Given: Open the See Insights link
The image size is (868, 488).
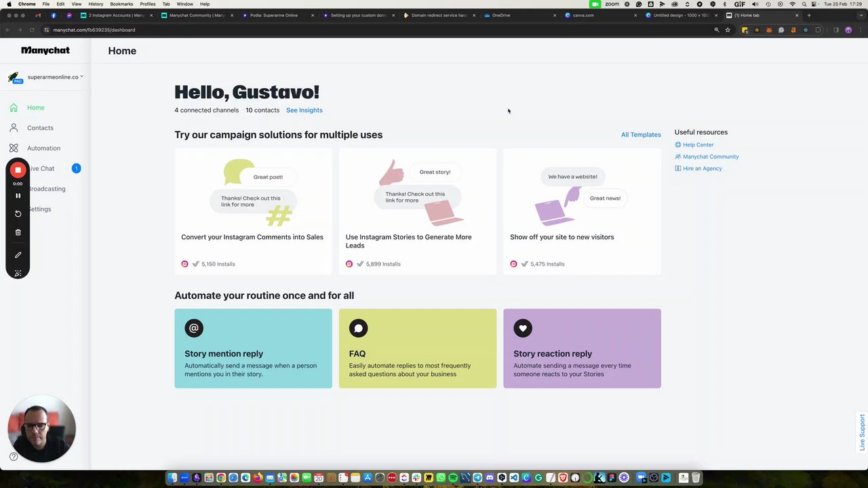Looking at the screenshot, I should click(x=304, y=110).
